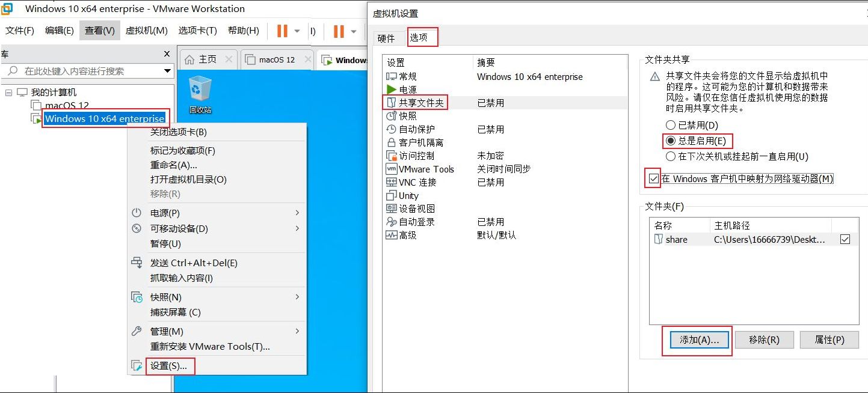Select the 已禁用(D) radio button
868x393 pixels.
(671, 125)
